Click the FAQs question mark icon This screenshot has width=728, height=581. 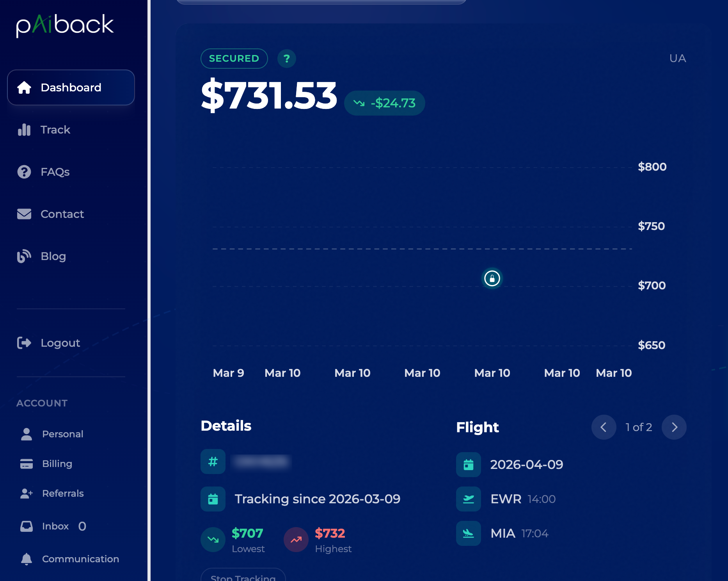[24, 172]
